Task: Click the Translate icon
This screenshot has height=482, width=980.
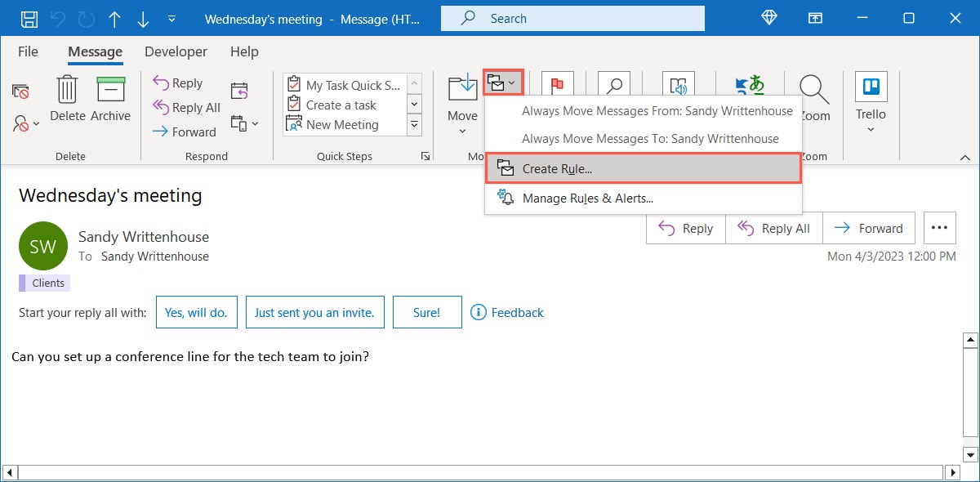Action: 749,83
